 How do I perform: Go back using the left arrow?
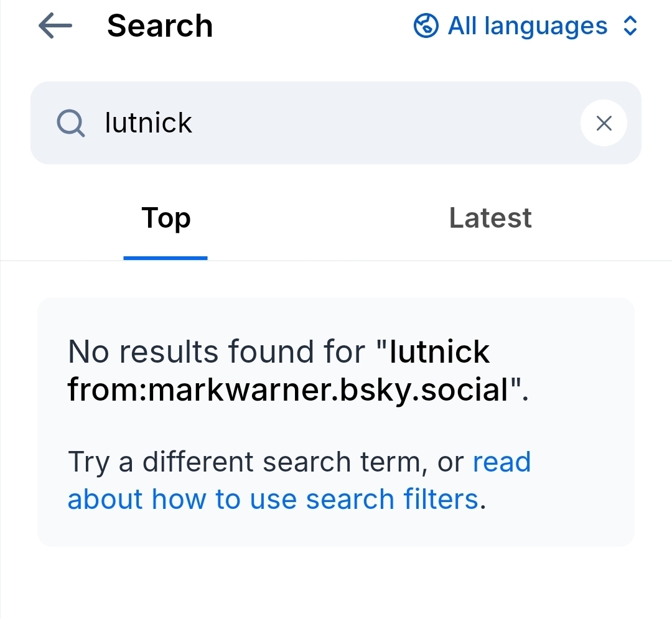(x=55, y=26)
